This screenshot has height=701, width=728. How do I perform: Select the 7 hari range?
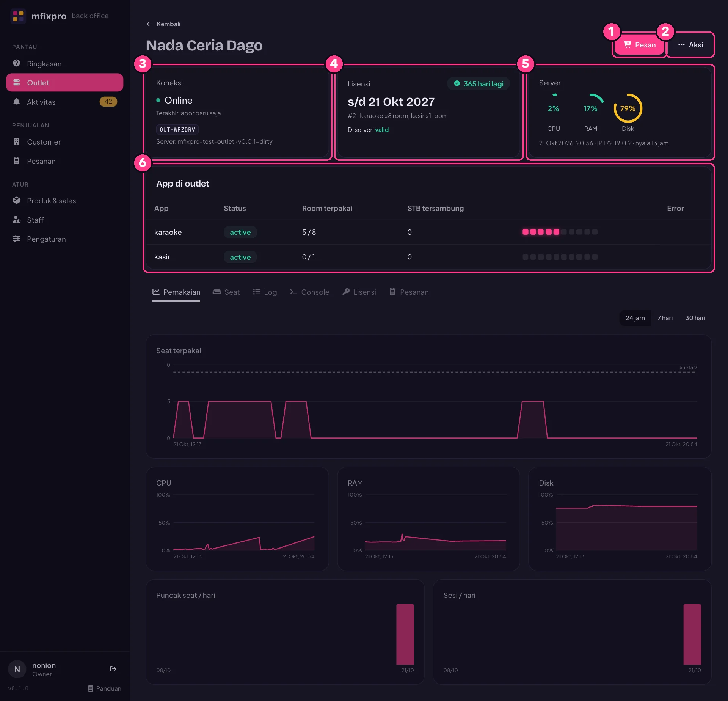coord(665,318)
